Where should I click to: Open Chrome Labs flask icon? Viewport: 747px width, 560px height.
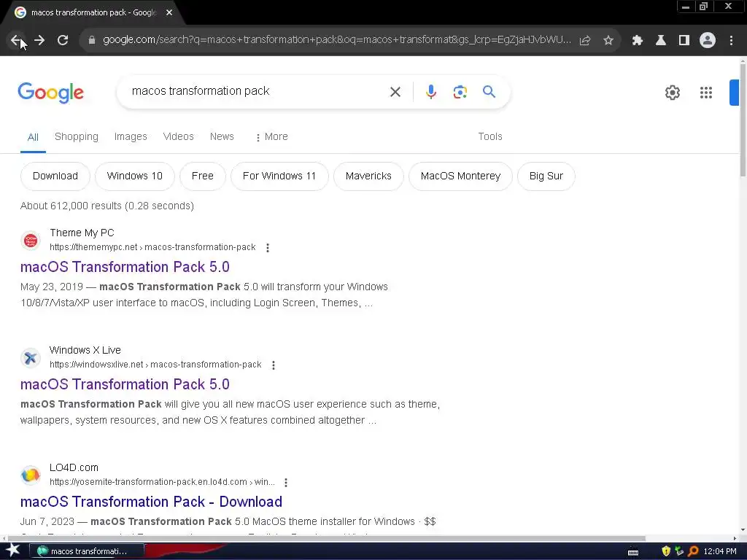(x=661, y=40)
